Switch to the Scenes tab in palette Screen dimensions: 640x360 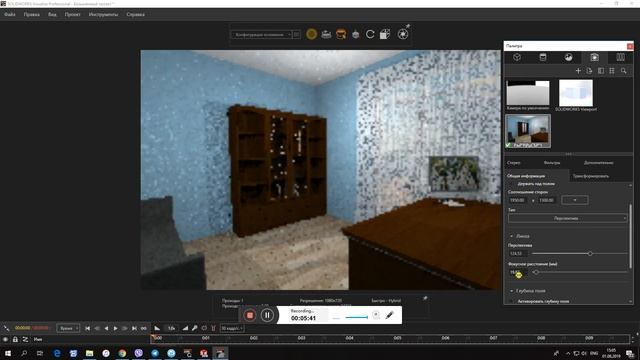pos(569,57)
